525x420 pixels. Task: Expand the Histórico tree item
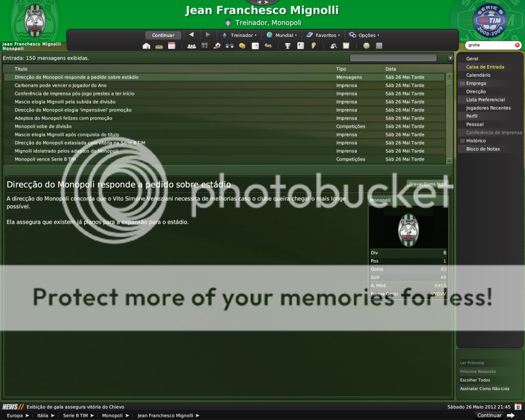462,141
